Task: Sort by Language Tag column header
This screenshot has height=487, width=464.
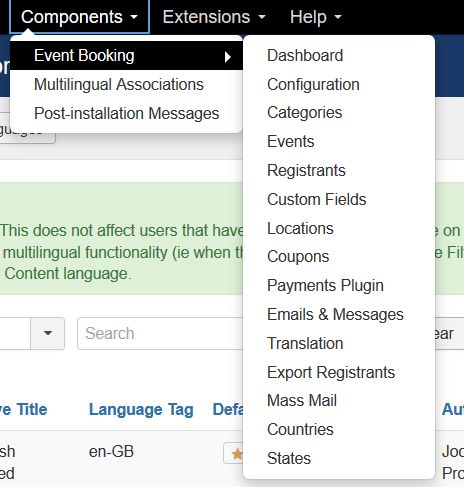Action: (x=141, y=410)
